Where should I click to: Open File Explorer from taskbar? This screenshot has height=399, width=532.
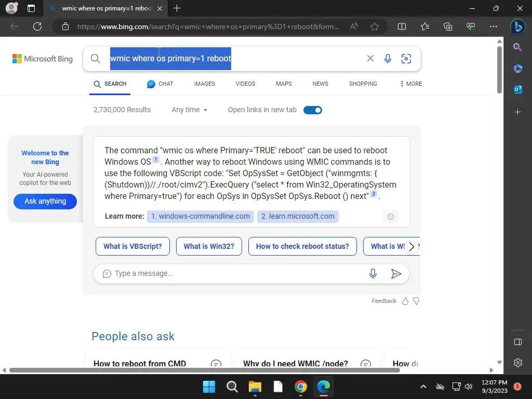pyautogui.click(x=255, y=387)
